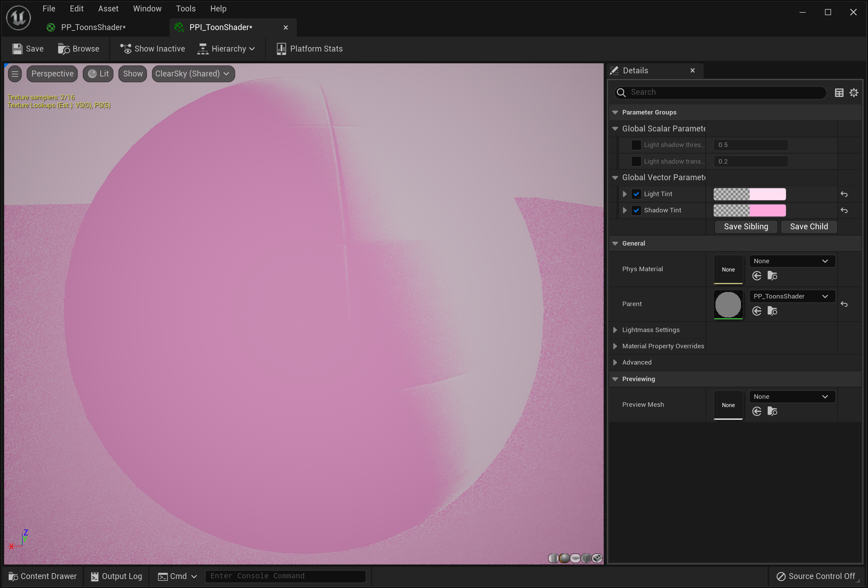Enable Light shadow threshold override checkbox
This screenshot has height=588, width=868.
coord(636,145)
